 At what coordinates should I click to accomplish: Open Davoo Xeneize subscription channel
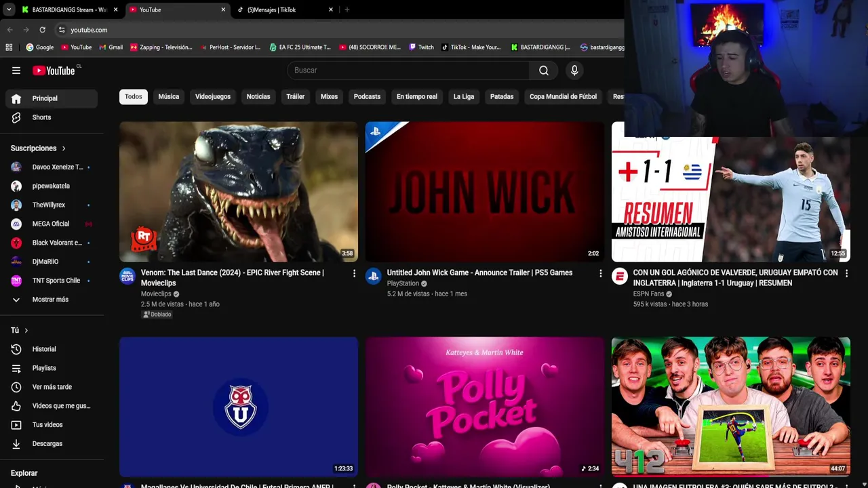(x=52, y=167)
